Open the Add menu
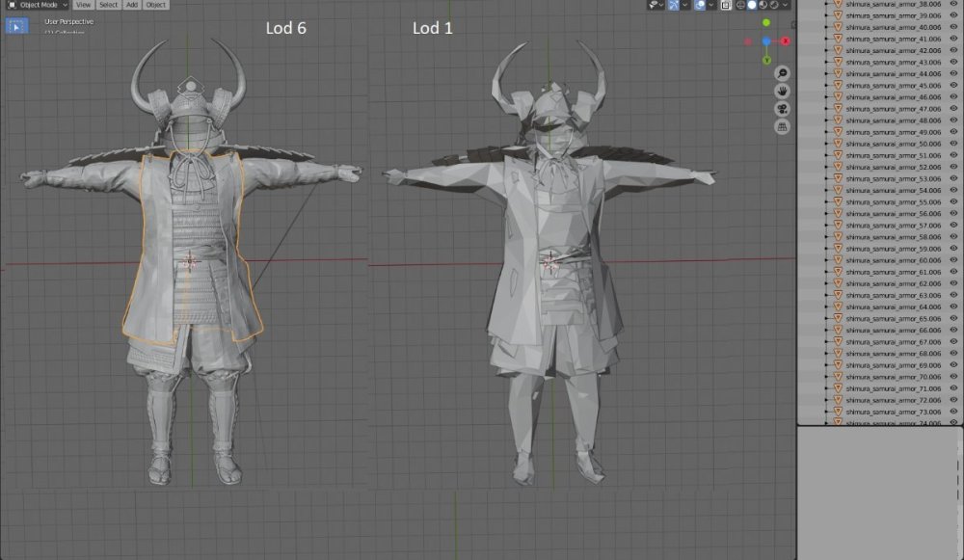This screenshot has width=964, height=560. [132, 5]
